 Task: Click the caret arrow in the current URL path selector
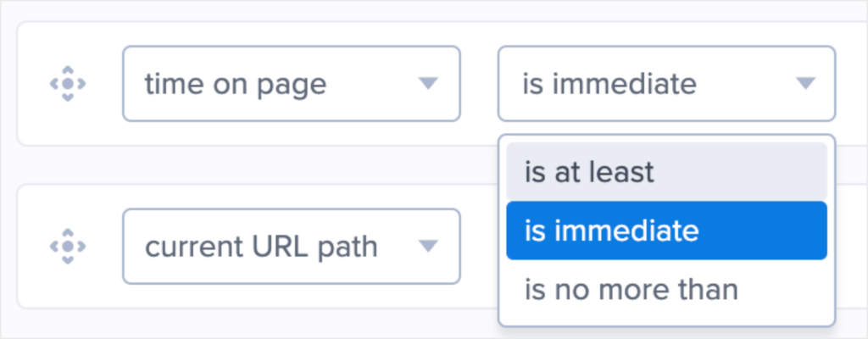point(428,246)
